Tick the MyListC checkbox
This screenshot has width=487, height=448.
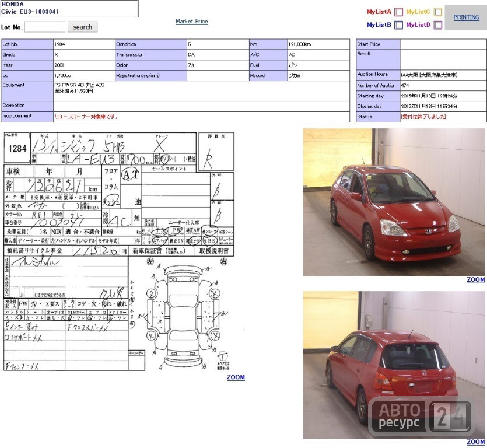tap(438, 12)
